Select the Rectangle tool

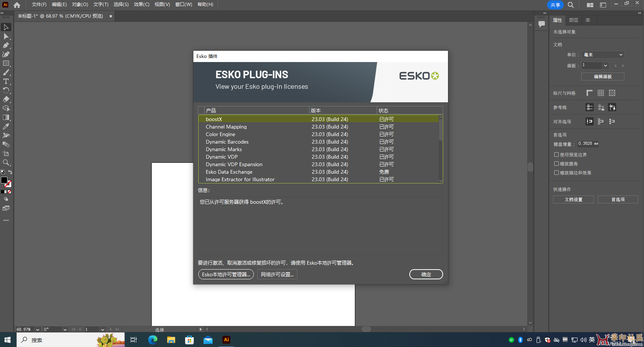pos(6,63)
